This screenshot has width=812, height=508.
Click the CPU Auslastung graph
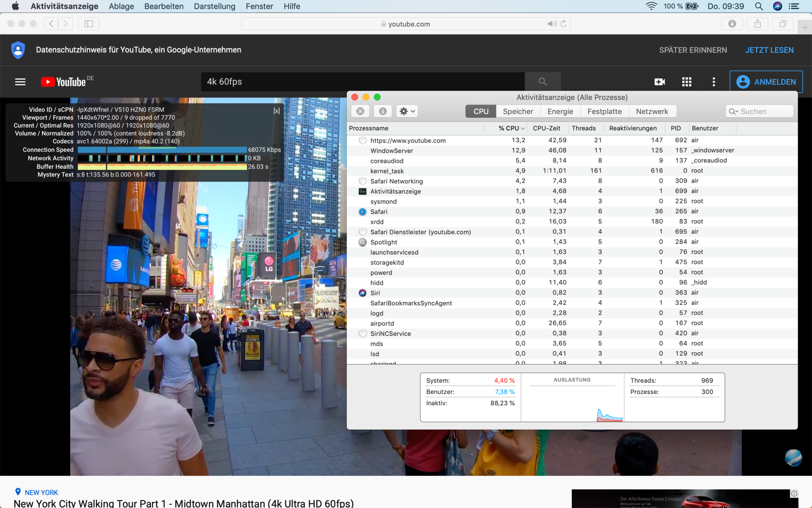point(572,402)
